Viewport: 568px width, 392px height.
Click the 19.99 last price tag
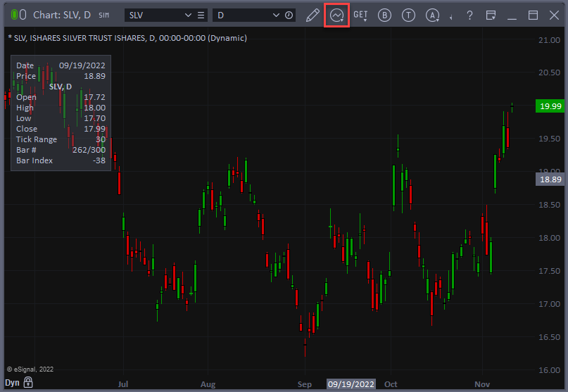pyautogui.click(x=550, y=106)
